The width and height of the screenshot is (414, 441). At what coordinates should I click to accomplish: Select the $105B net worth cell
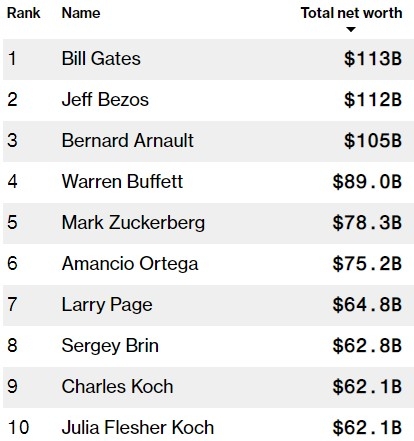coord(373,141)
